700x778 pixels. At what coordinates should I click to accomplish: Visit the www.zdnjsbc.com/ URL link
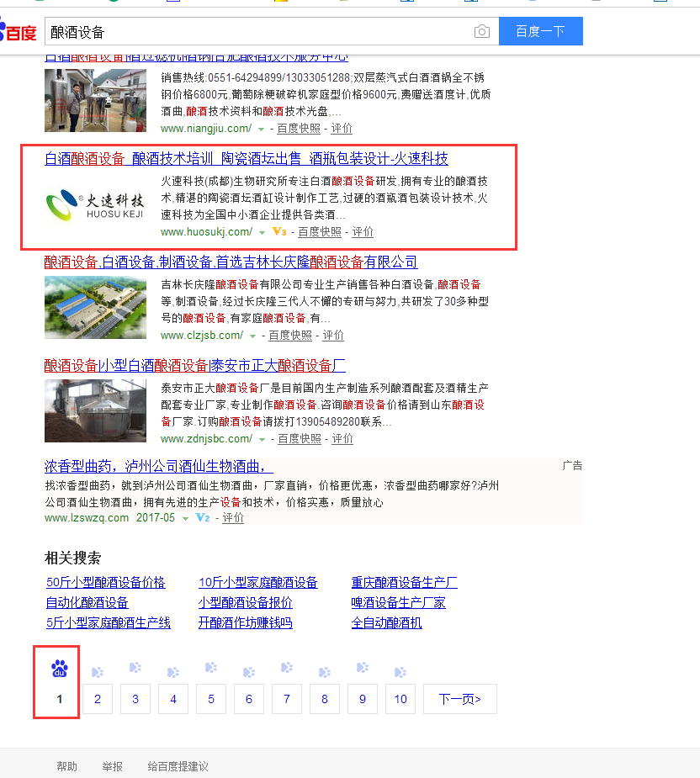206,438
